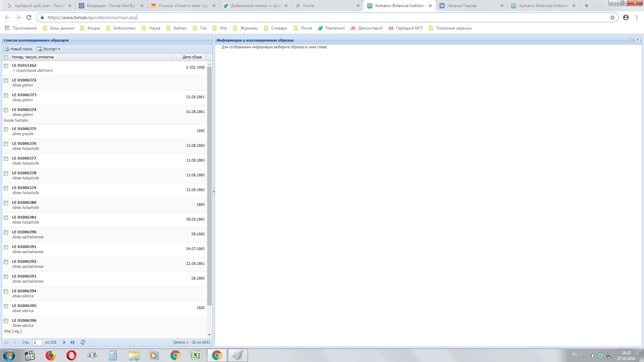Image resolution: width=644 pixels, height=362 pixels.
Task: Open the Plantarium bookmark
Action: click(x=331, y=28)
